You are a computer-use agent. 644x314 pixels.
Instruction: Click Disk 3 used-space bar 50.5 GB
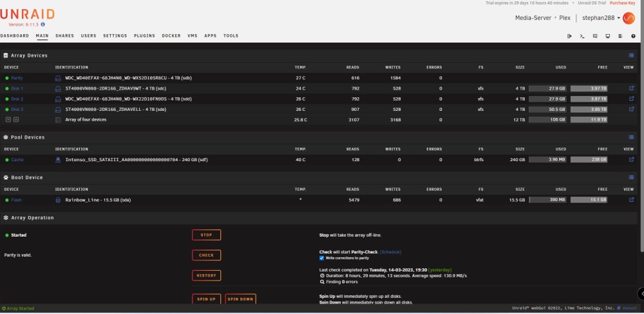coord(547,110)
